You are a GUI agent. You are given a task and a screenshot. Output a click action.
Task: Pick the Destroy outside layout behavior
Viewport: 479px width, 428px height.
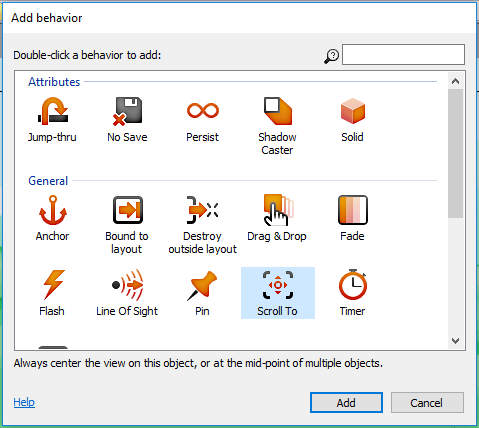click(x=202, y=225)
